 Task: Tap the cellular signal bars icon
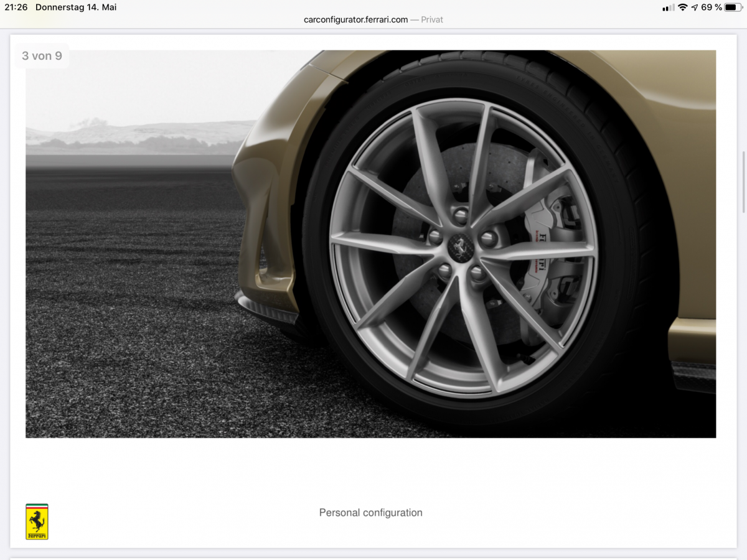668,7
